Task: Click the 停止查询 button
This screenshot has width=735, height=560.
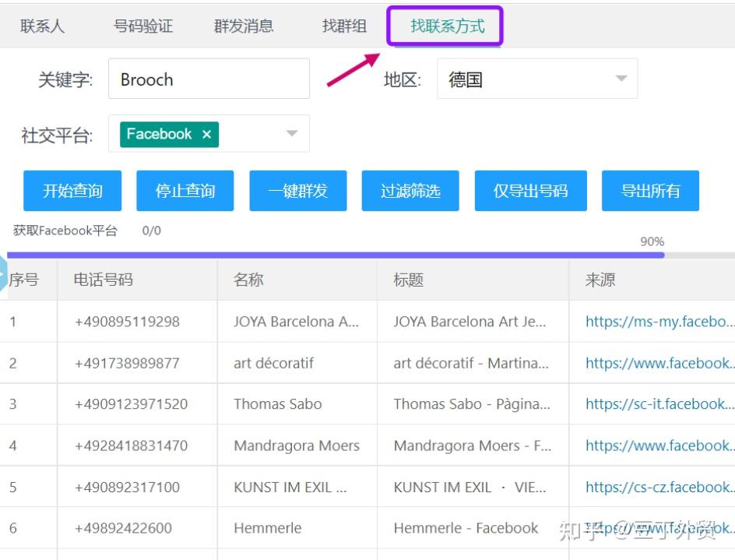Action: tap(185, 190)
